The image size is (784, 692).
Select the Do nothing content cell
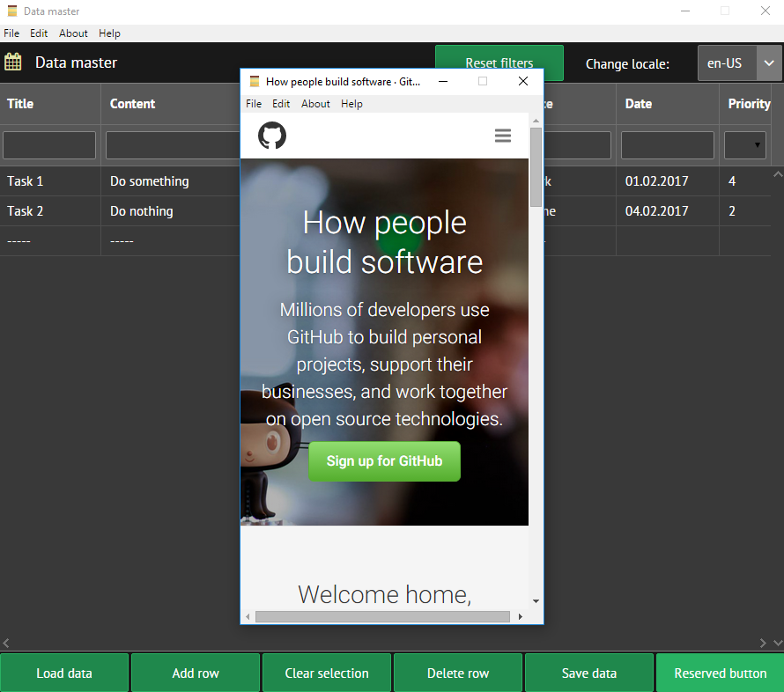[171, 210]
